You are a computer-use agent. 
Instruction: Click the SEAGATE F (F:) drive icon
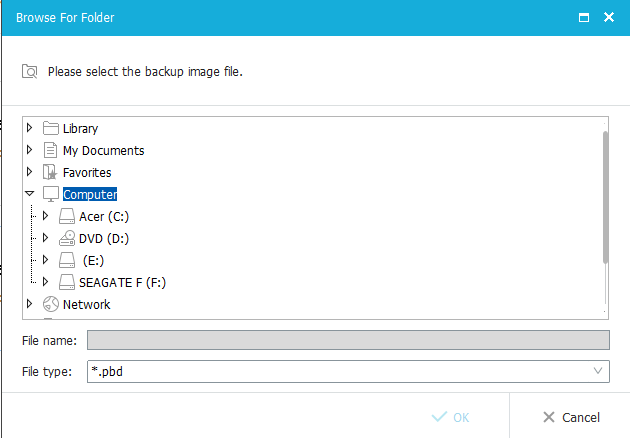tap(67, 282)
